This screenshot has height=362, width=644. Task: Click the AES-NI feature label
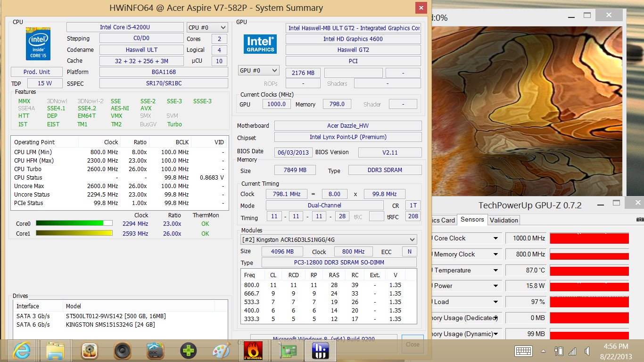(x=120, y=108)
